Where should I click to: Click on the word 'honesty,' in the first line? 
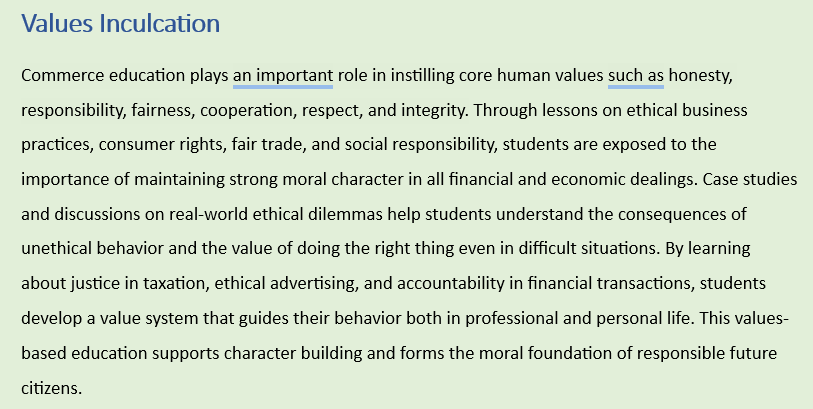700,76
